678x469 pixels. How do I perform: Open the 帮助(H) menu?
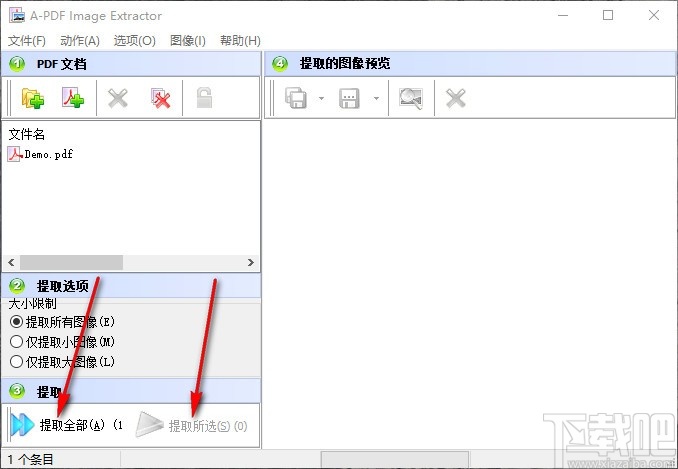(240, 41)
